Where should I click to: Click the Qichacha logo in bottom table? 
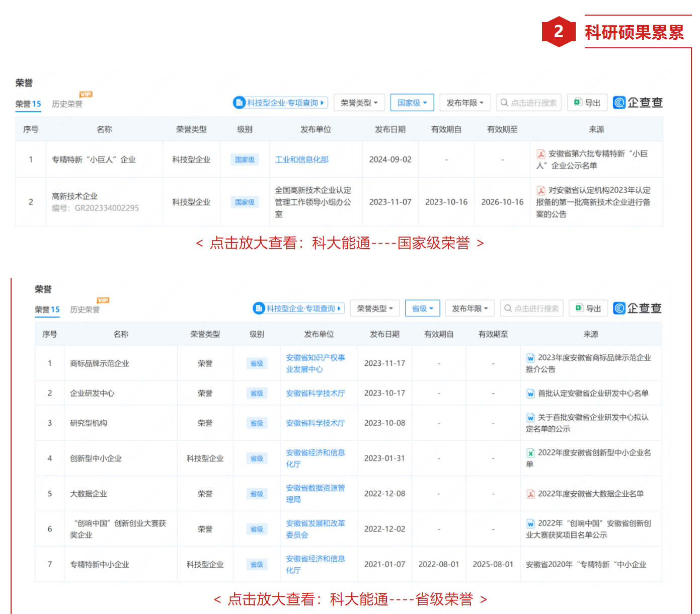coord(637,309)
